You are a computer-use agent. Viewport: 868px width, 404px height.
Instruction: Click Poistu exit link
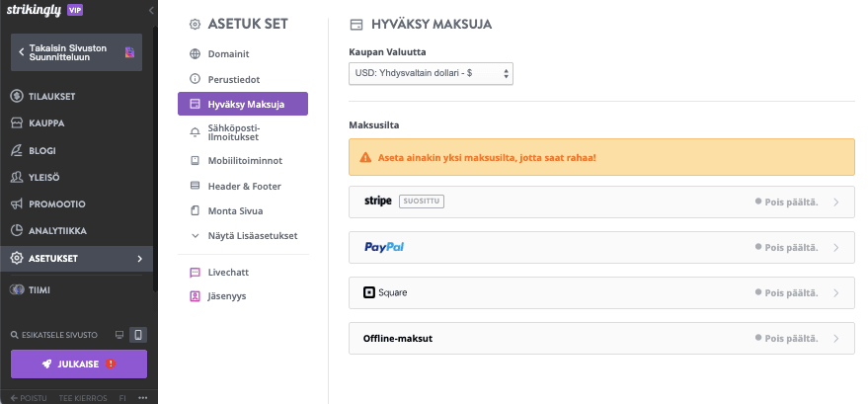pyautogui.click(x=29, y=398)
